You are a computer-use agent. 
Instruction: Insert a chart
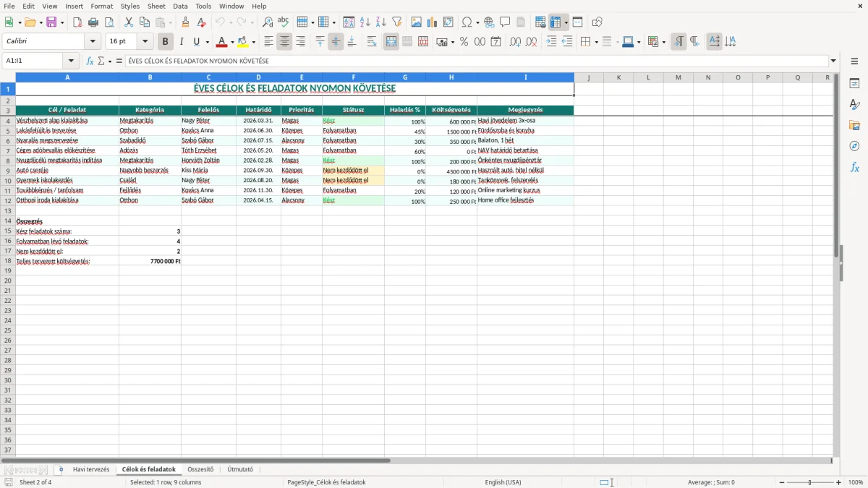[433, 22]
